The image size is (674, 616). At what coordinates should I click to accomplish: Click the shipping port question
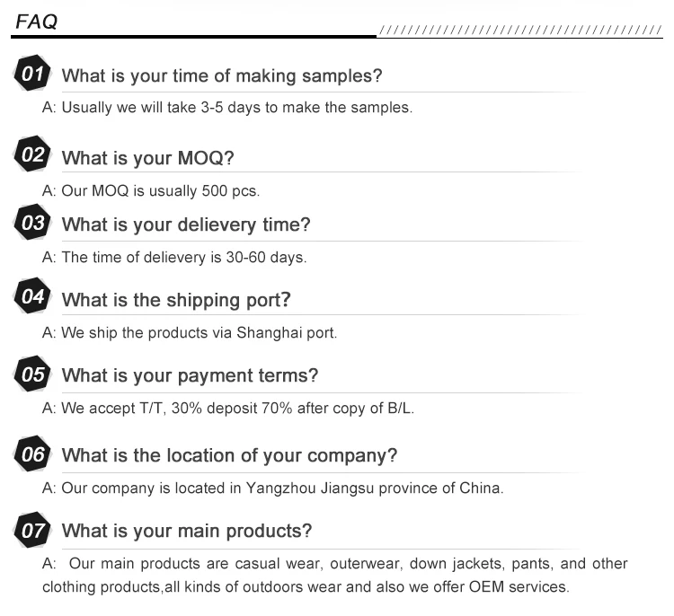click(176, 300)
